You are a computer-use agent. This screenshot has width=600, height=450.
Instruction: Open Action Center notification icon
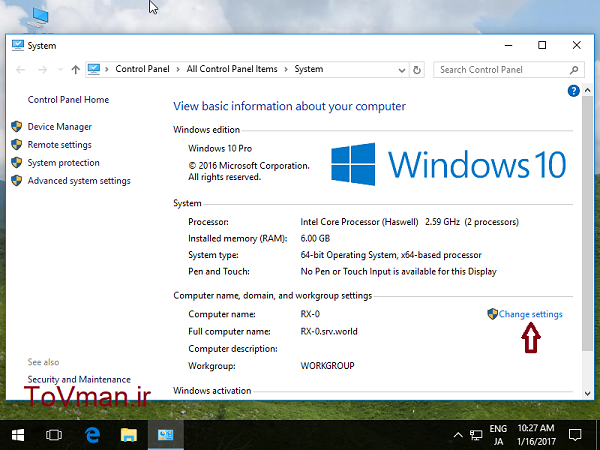click(x=575, y=435)
